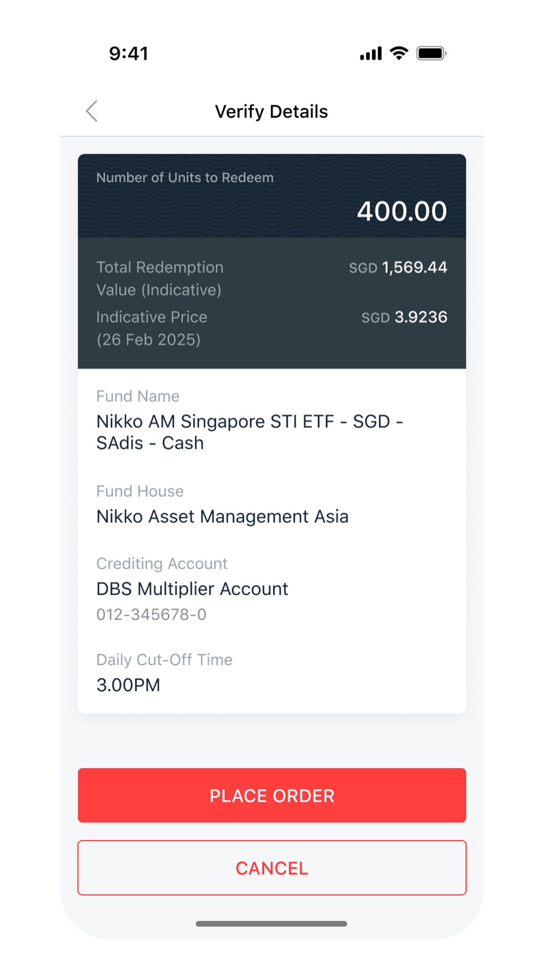544x980 pixels.
Task: Tap the battery indicator icon
Action: [x=431, y=53]
